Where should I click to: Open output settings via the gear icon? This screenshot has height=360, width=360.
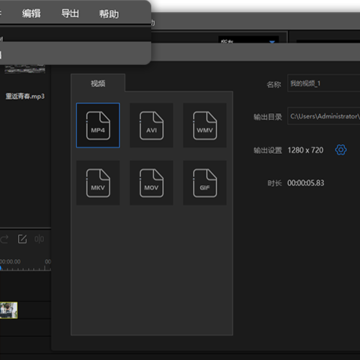point(341,150)
